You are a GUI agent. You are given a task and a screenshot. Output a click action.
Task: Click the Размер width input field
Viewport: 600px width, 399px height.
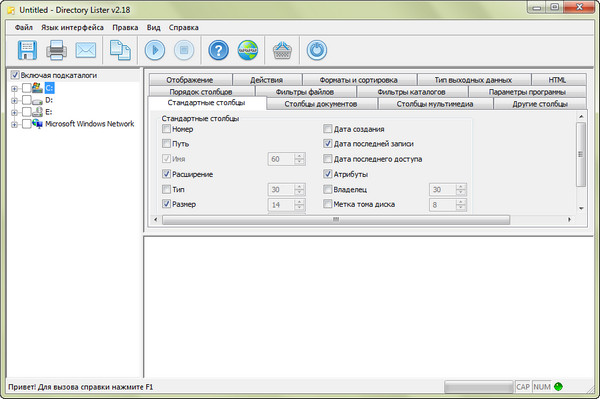[x=282, y=205]
